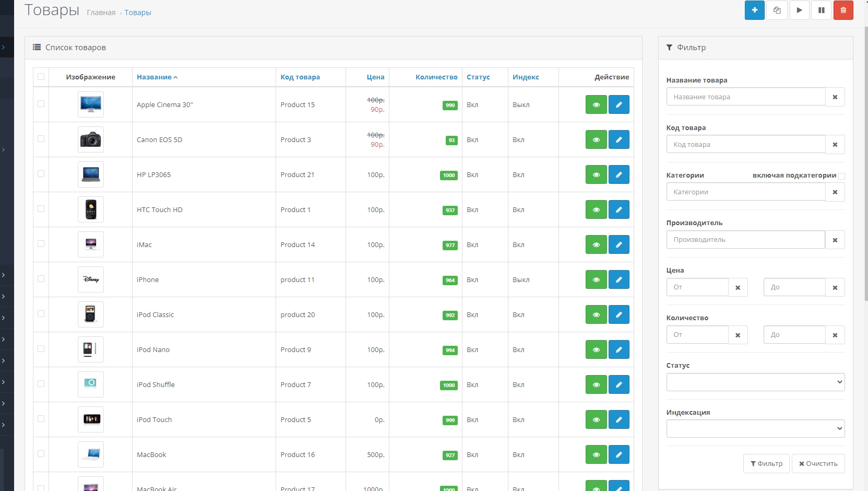Edit the iMac product with pencil button

click(x=619, y=244)
